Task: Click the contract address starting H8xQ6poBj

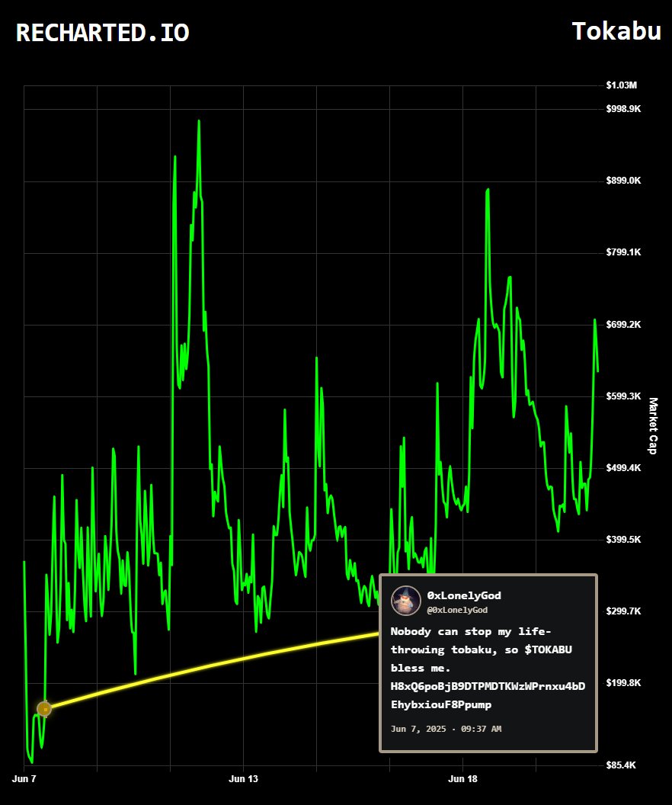Action: pyautogui.click(x=488, y=695)
